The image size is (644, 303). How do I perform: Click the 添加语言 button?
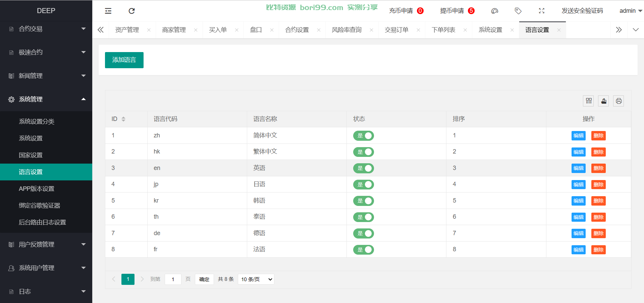[124, 60]
